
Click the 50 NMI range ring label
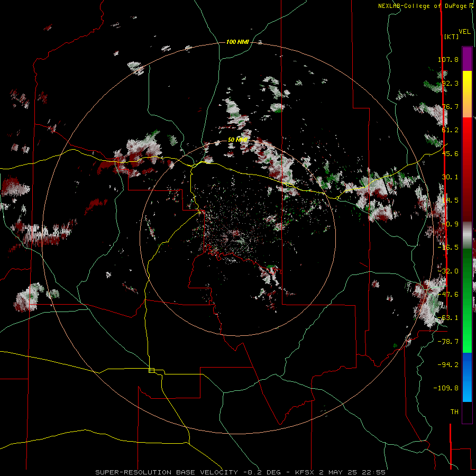(237, 140)
